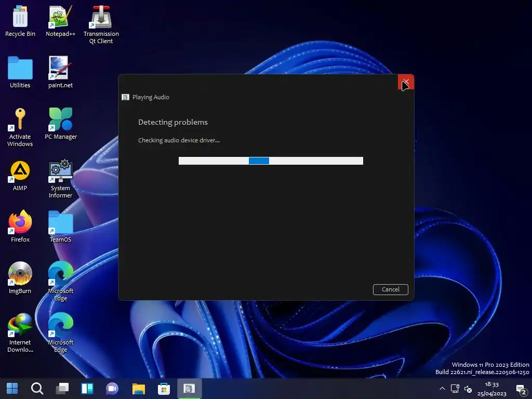Select the Utilities folder on desktop
532x399 pixels.
(20, 72)
